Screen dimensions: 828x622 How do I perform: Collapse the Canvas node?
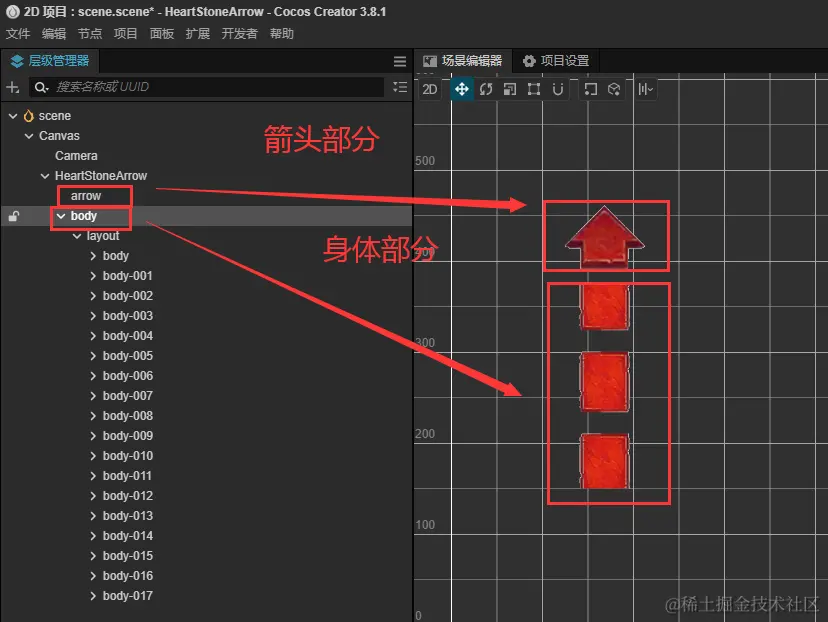click(x=27, y=135)
